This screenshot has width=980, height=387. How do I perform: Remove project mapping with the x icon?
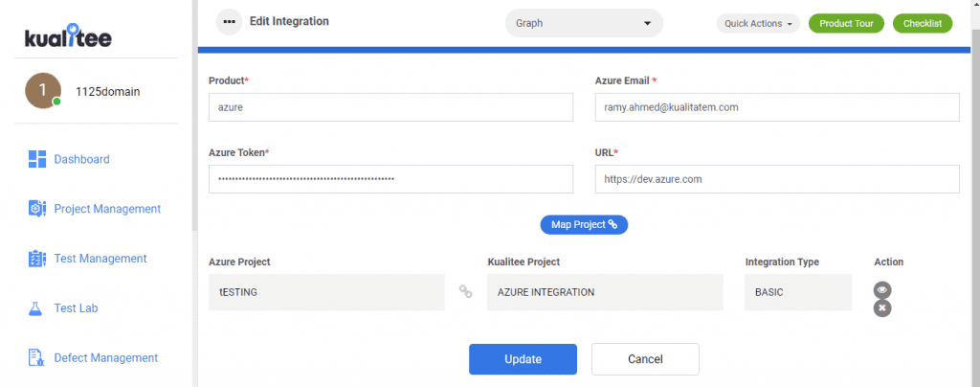[882, 308]
